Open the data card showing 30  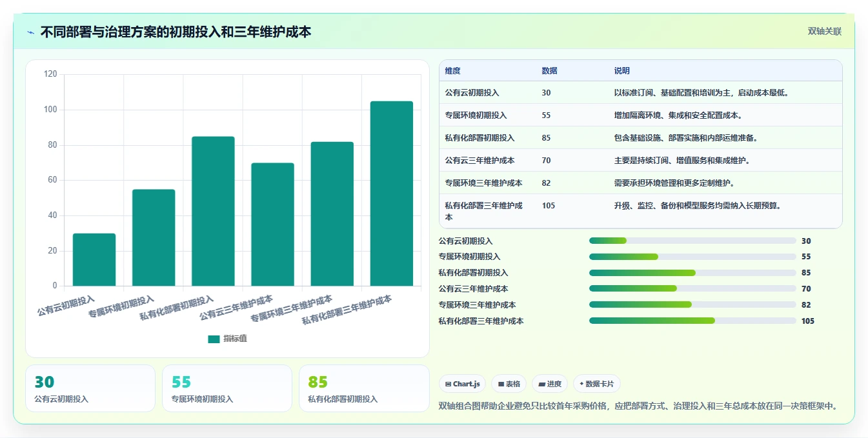point(90,388)
